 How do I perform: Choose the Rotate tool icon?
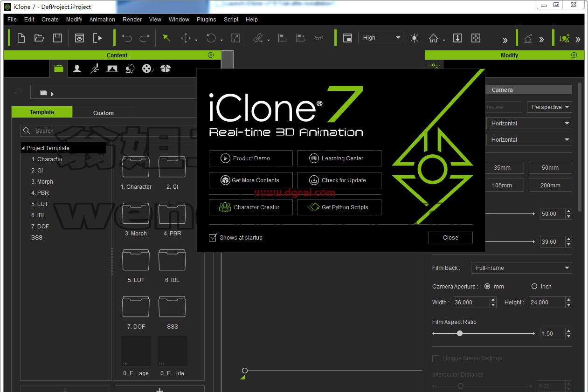(211, 38)
